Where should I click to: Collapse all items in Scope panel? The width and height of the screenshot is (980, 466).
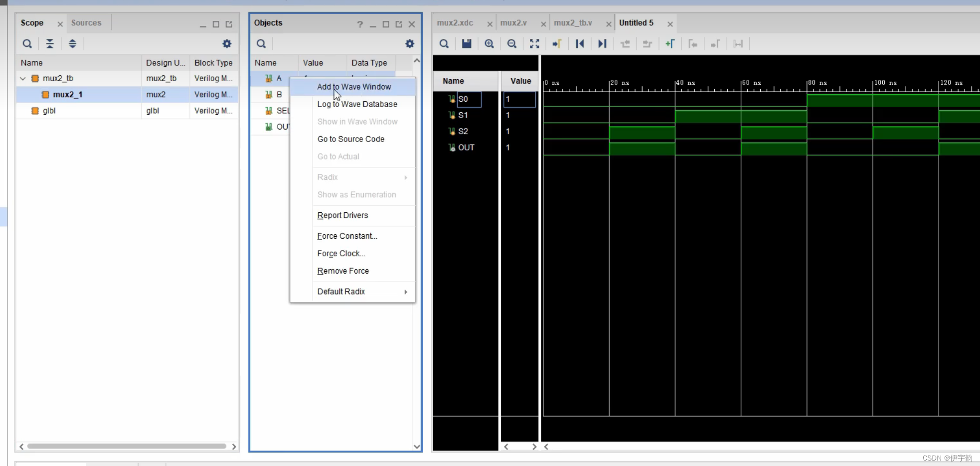pos(50,44)
